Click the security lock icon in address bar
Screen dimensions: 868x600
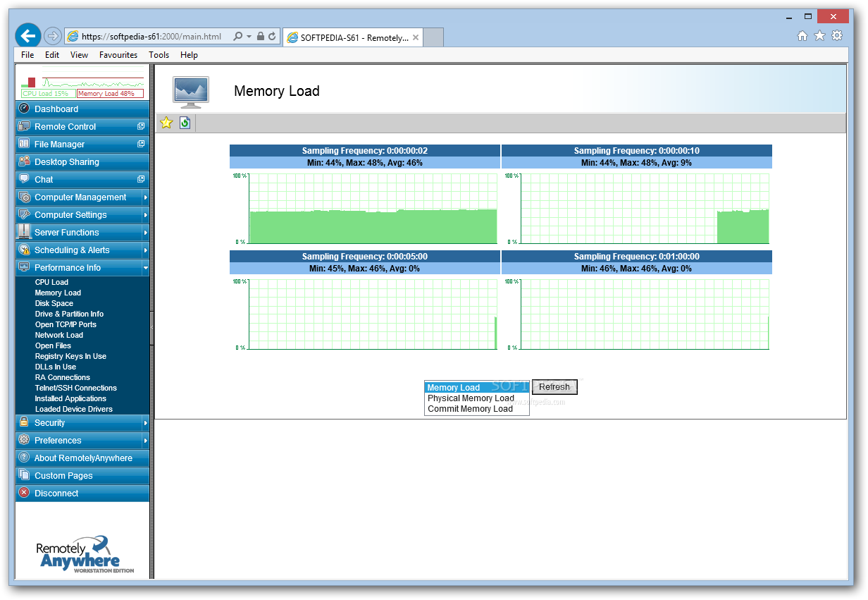260,37
